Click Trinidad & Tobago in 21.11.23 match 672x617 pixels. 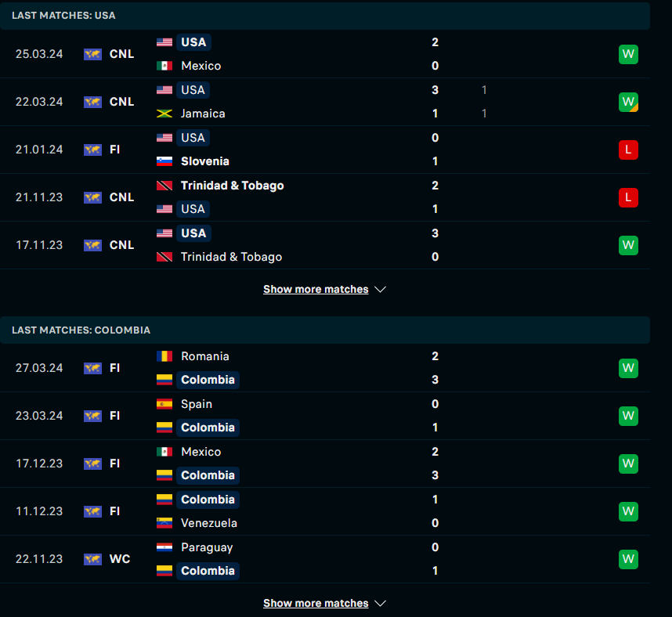232,186
